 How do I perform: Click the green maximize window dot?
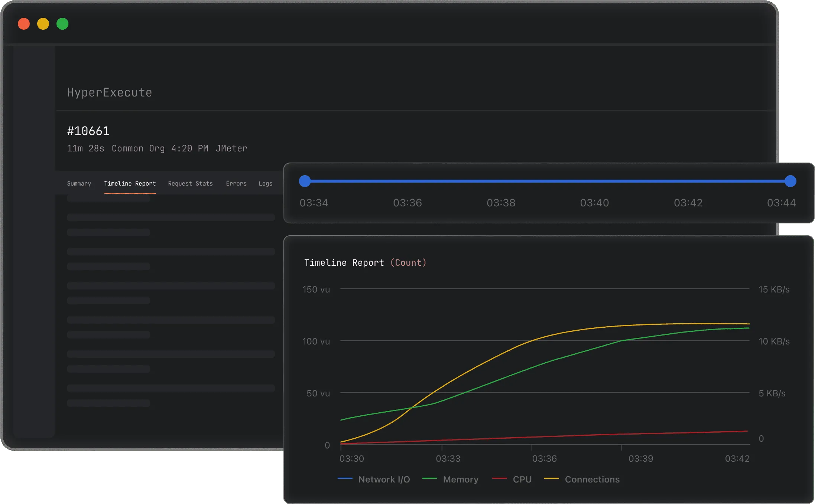point(62,24)
